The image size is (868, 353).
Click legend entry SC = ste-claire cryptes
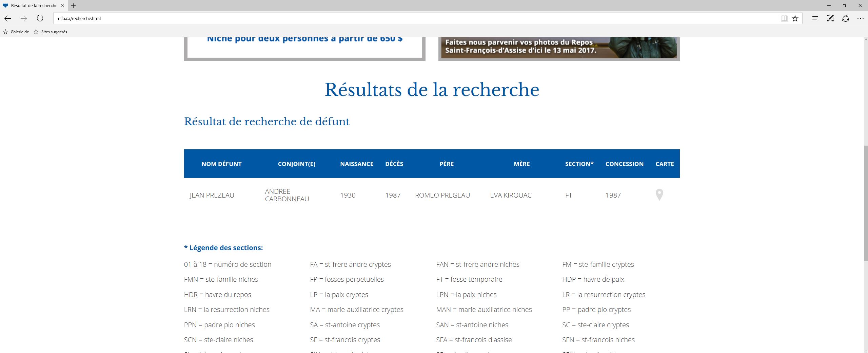[x=595, y=325]
